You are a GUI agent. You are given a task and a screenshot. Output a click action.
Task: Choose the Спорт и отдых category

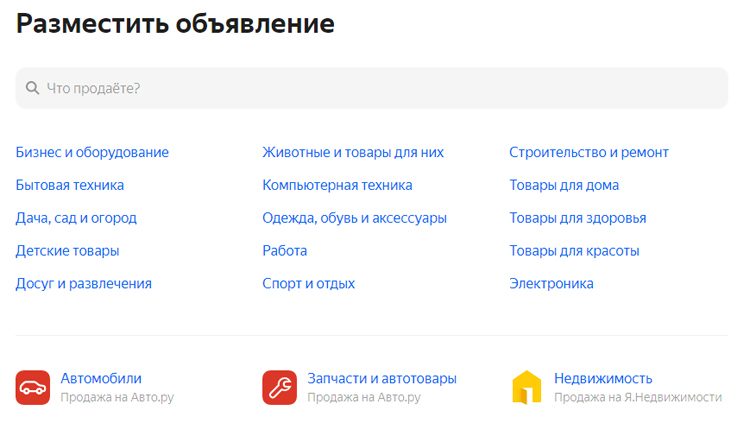tap(308, 284)
